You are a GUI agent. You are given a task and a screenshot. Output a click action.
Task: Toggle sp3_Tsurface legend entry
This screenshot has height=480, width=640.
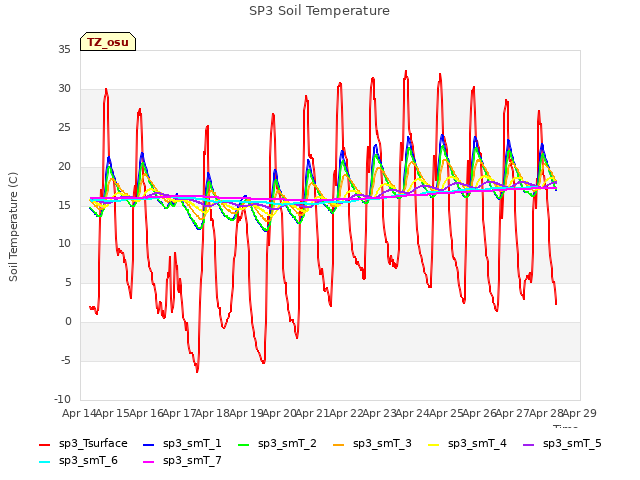pyautogui.click(x=83, y=444)
